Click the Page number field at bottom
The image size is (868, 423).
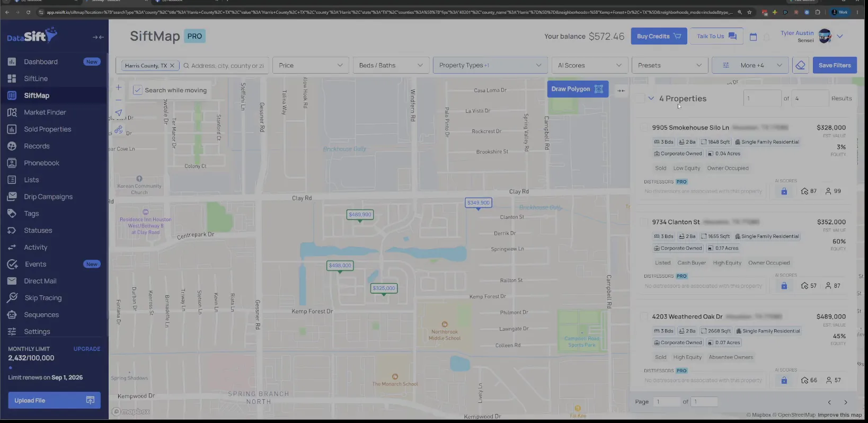(x=666, y=402)
